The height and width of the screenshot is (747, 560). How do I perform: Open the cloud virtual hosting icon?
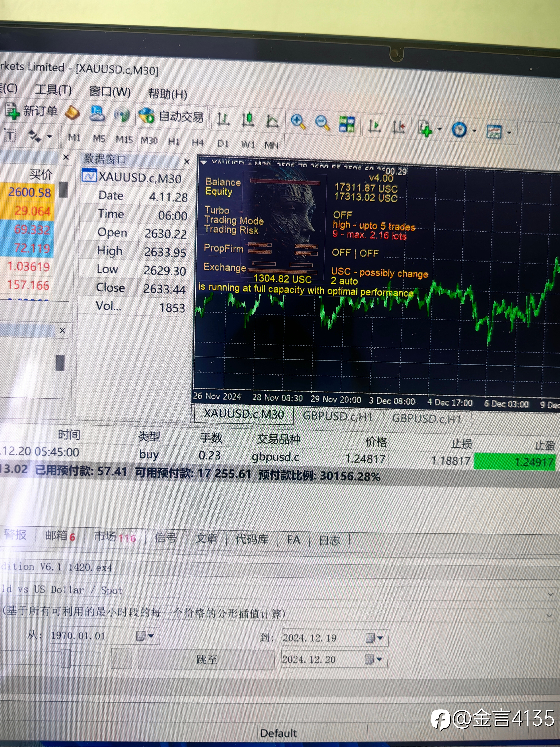[97, 113]
